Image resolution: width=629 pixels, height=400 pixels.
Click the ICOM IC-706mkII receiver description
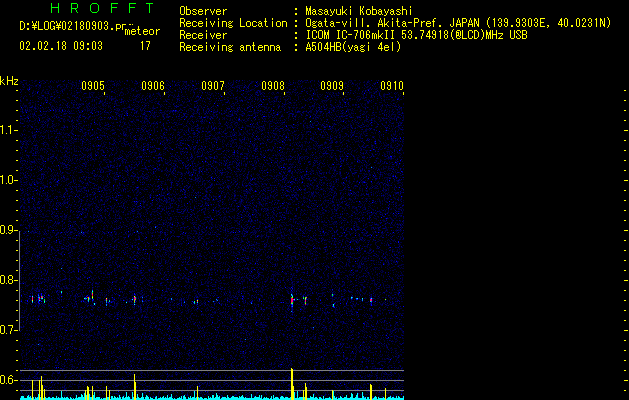(x=416, y=35)
